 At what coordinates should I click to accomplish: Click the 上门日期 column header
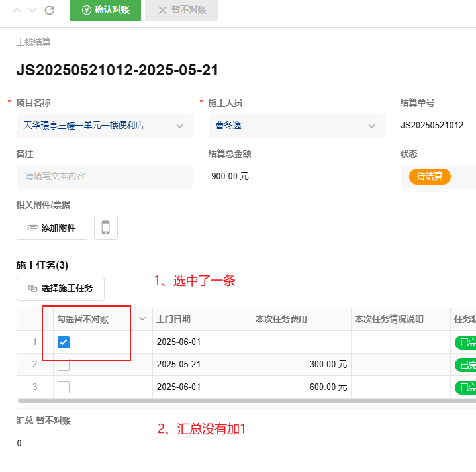point(173,320)
